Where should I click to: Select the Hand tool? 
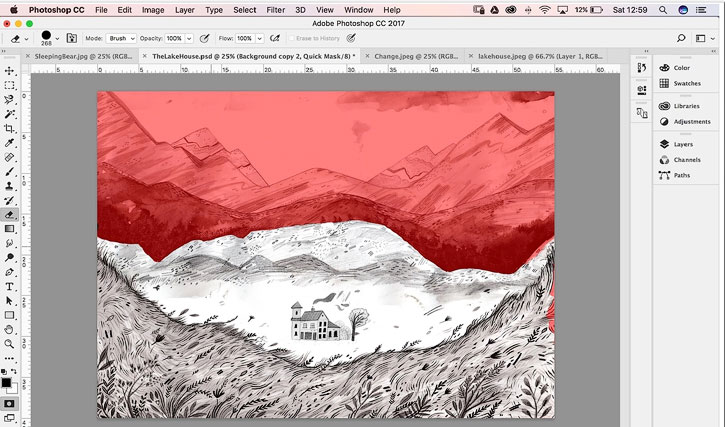(x=9, y=330)
